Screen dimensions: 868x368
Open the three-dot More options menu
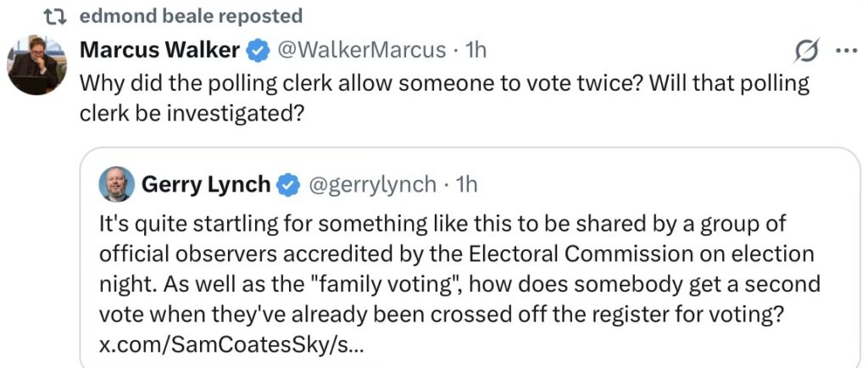point(846,51)
